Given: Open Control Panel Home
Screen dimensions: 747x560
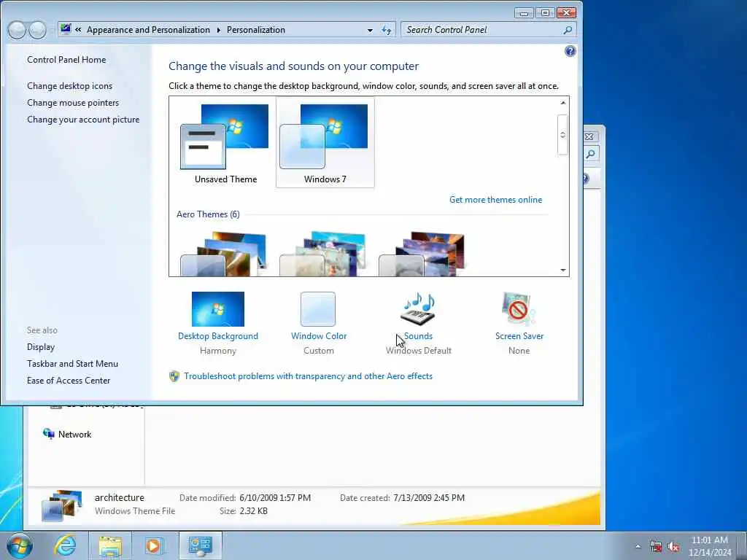Looking at the screenshot, I should [x=66, y=60].
